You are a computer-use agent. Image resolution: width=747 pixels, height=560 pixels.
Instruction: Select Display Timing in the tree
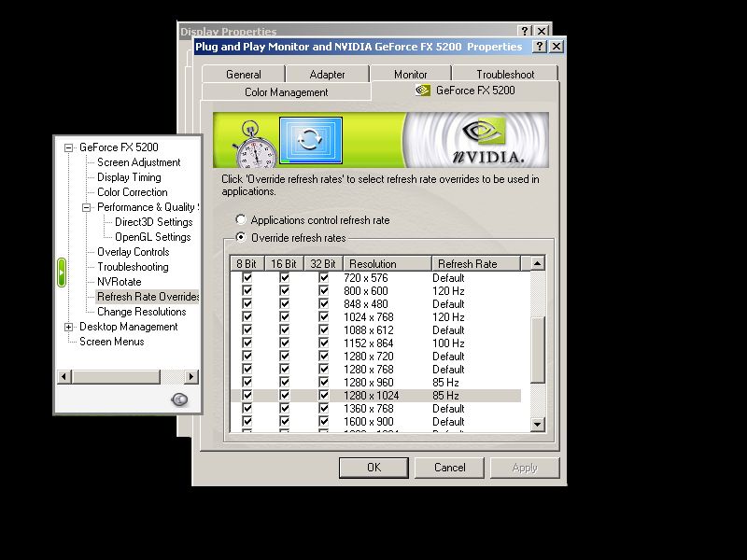(x=129, y=177)
